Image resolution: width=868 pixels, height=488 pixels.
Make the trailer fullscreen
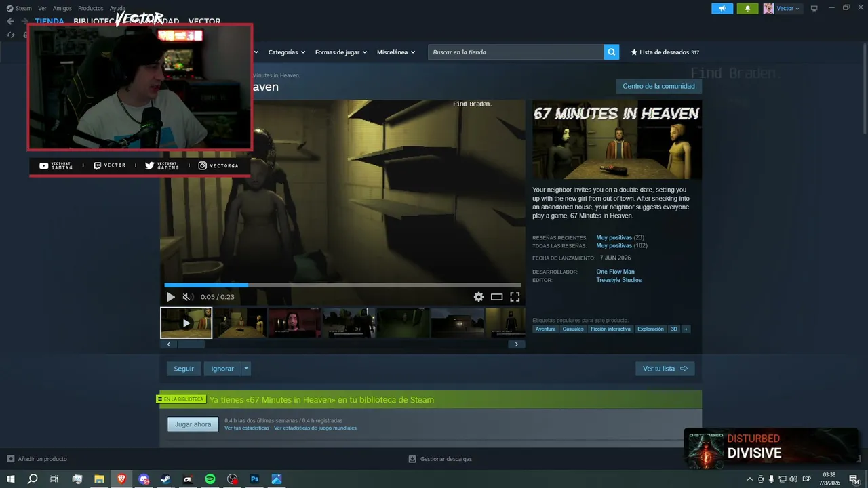pyautogui.click(x=515, y=297)
